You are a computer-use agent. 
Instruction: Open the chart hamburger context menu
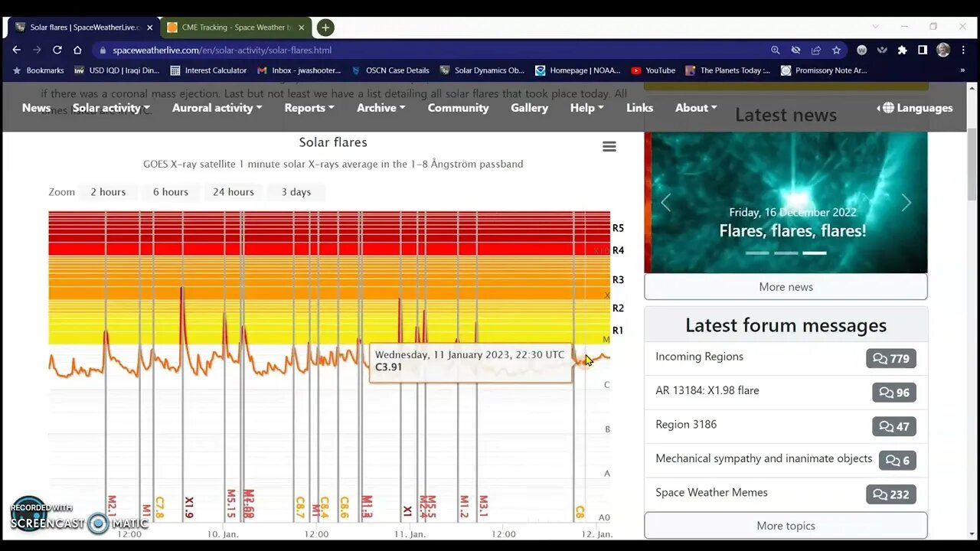[609, 146]
